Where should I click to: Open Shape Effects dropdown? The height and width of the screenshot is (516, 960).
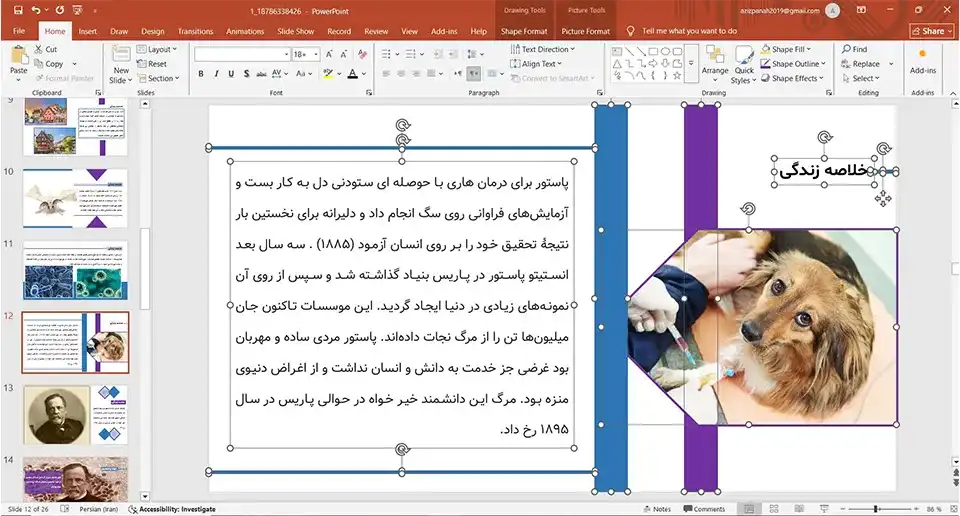tap(792, 78)
